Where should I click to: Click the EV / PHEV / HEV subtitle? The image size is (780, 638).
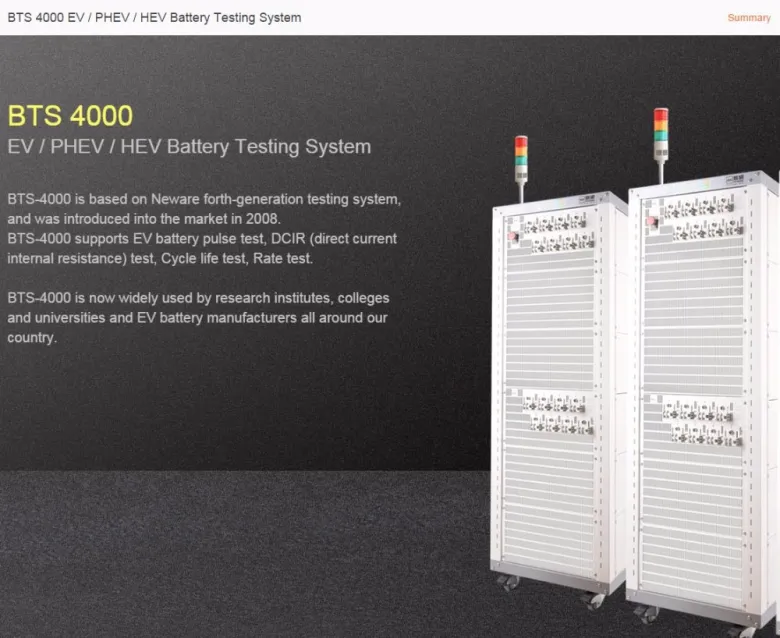189,147
